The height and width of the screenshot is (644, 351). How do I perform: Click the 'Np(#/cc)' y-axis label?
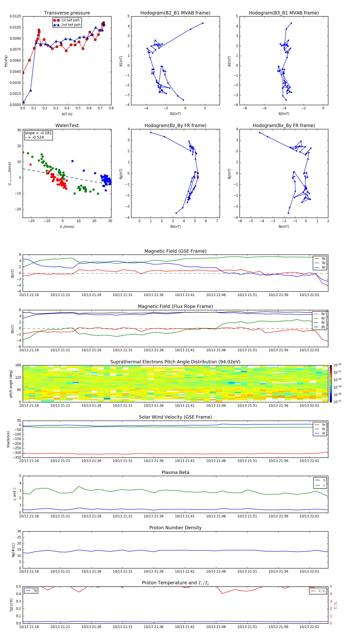click(x=13, y=550)
